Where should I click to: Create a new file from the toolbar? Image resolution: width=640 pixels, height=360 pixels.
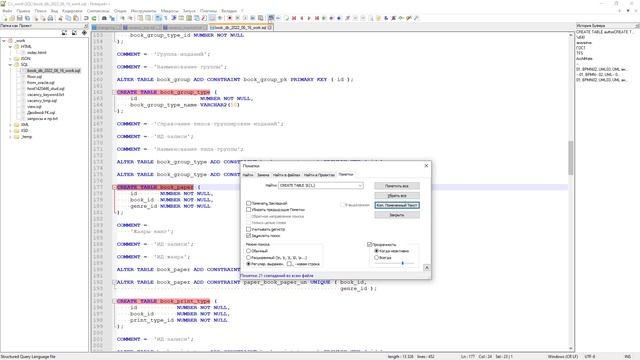5,18
